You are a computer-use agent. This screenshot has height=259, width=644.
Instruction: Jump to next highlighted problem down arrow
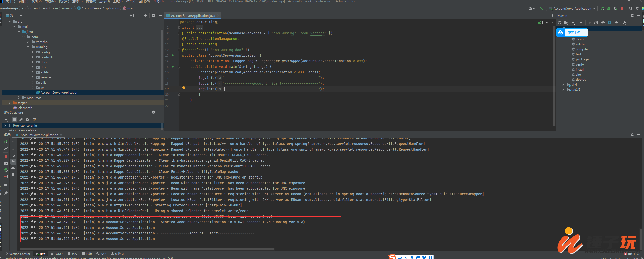pyautogui.click(x=553, y=22)
